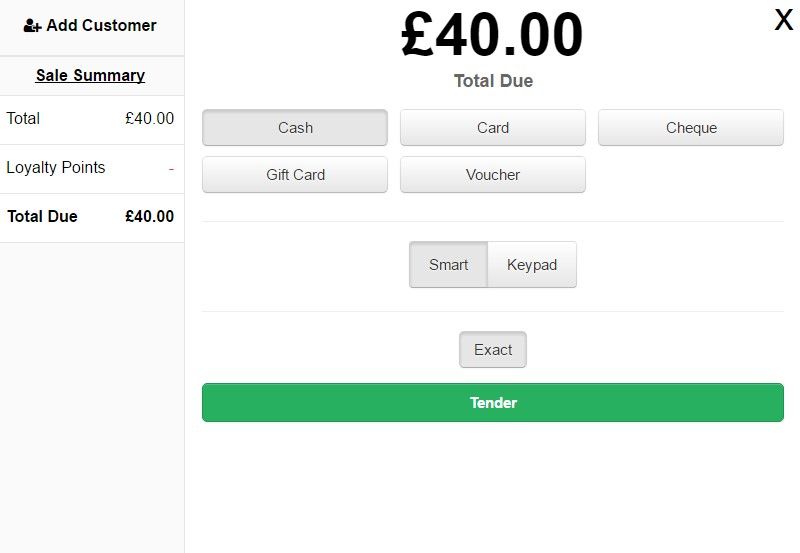This screenshot has width=800, height=553.
Task: Click the Total row label in summary
Action: tap(23, 118)
